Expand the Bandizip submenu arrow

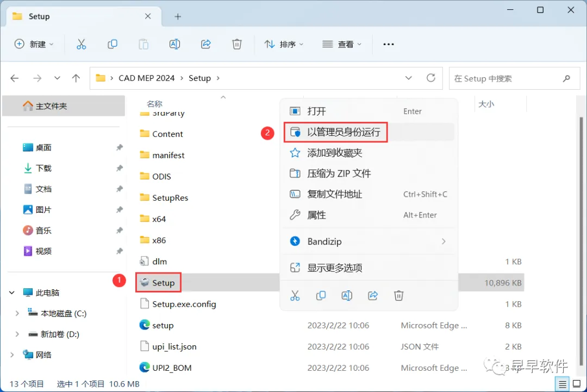(x=444, y=241)
